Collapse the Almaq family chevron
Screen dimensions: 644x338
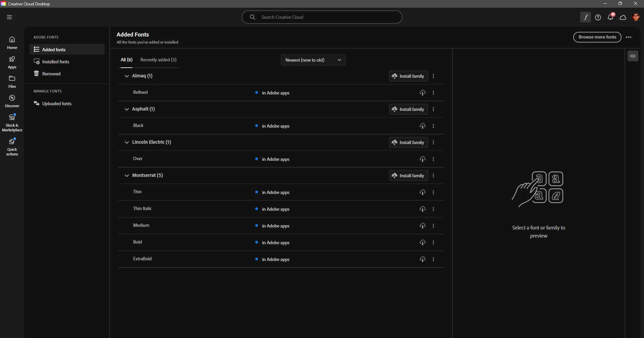pos(127,76)
